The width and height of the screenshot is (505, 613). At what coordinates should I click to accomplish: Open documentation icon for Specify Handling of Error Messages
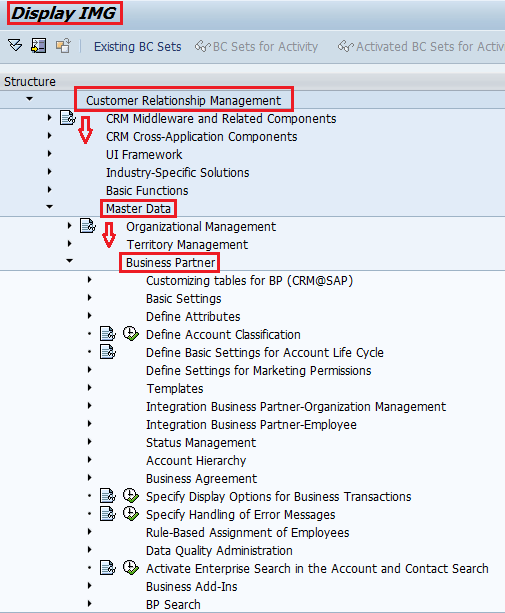[108, 514]
